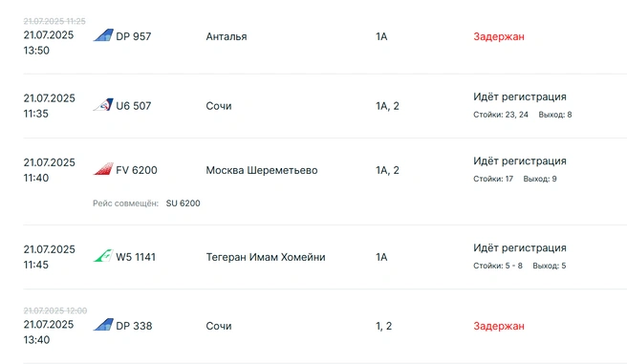Open flight U6 507 details
The width and height of the screenshot is (627, 364).
pos(134,106)
